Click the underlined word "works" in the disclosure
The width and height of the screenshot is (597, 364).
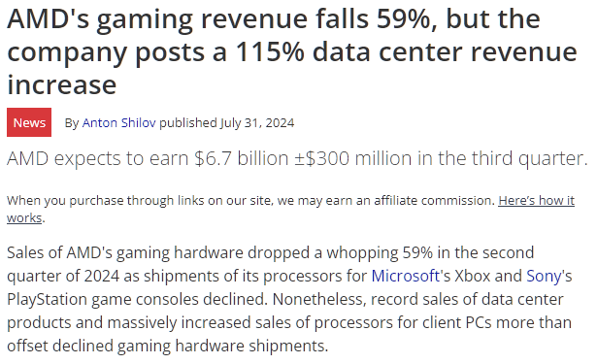(x=24, y=217)
